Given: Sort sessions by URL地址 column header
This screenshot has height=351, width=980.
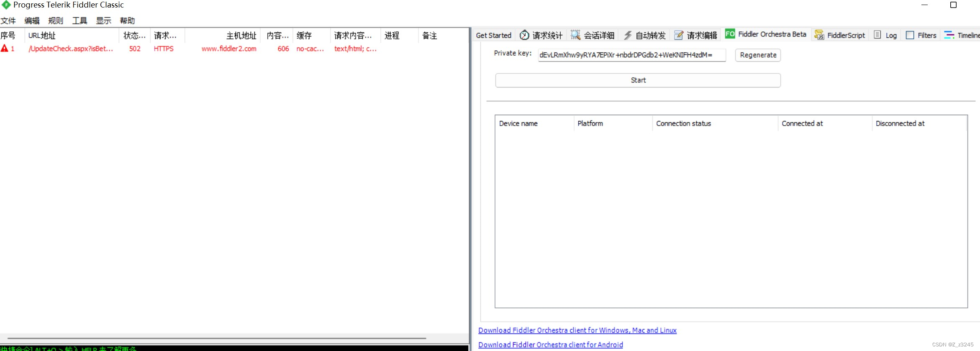Looking at the screenshot, I should tap(72, 36).
